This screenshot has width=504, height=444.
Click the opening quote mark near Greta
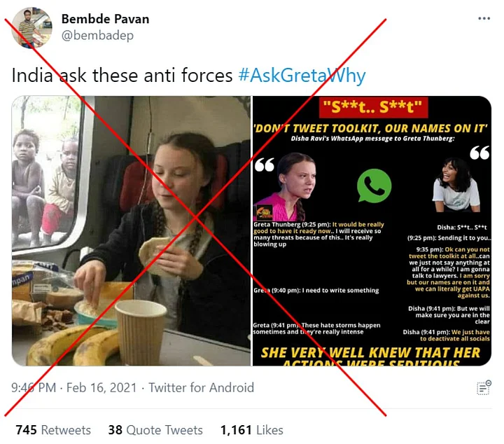point(264,165)
